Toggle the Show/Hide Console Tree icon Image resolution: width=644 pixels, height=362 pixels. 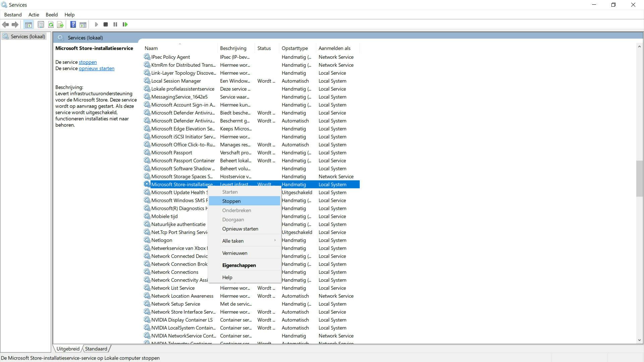[29, 24]
